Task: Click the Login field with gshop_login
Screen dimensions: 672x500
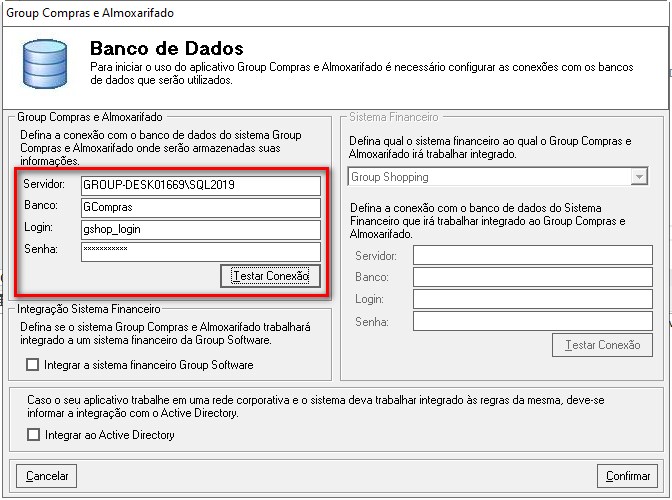Action: 201,230
